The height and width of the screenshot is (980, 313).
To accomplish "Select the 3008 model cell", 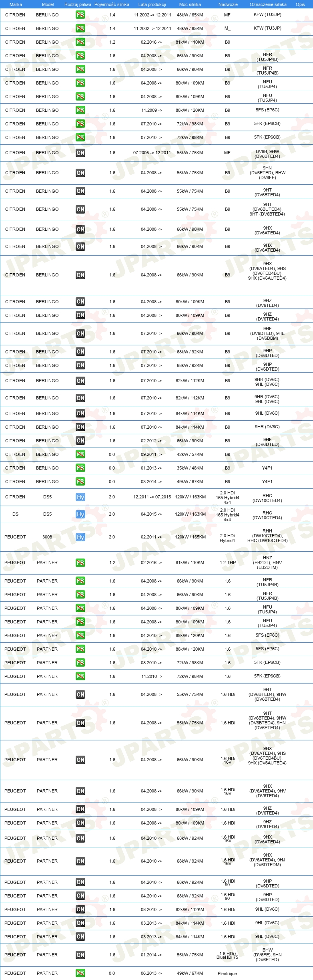I will (47, 537).
